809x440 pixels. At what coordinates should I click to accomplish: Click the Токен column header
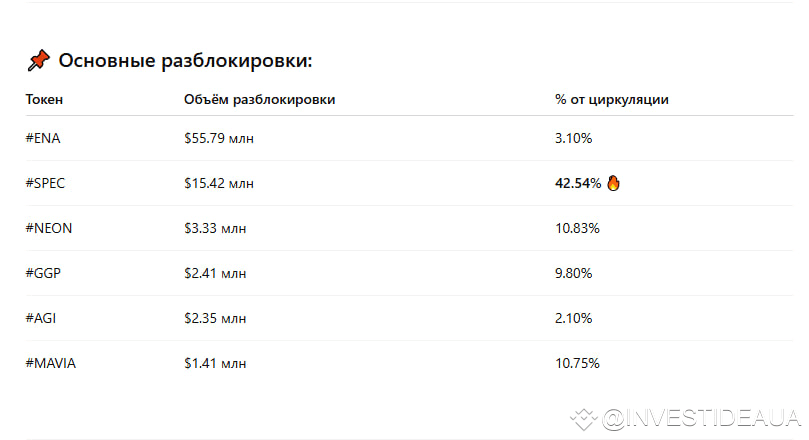click(44, 99)
